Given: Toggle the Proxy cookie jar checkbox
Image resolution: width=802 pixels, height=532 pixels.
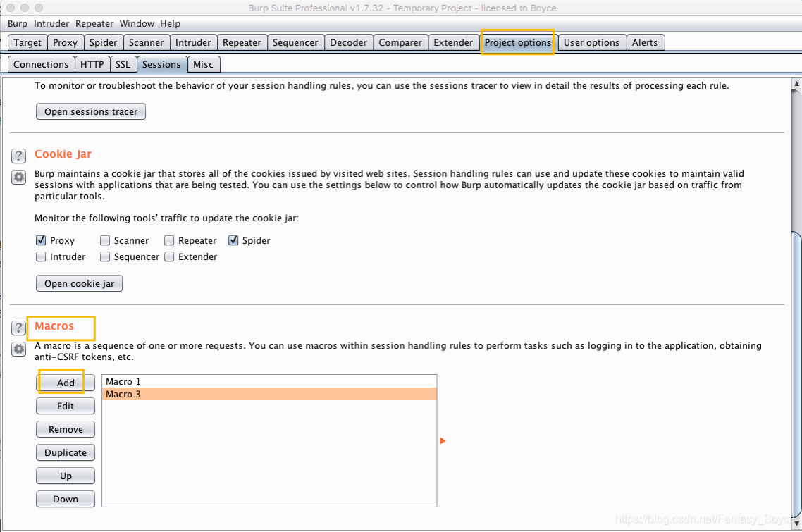Looking at the screenshot, I should tap(41, 240).
